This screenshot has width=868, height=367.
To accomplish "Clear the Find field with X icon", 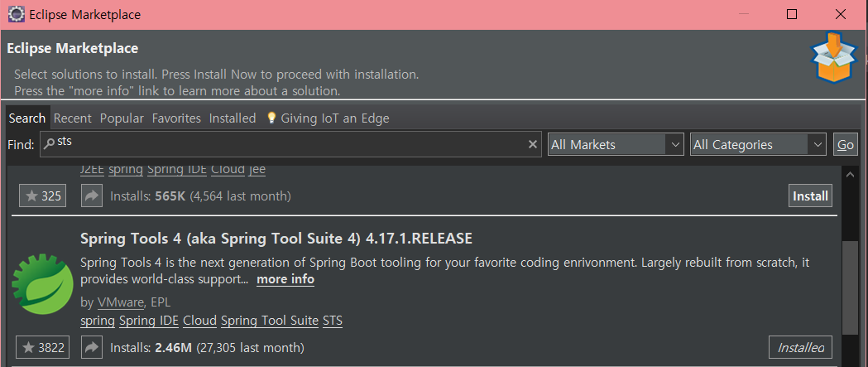I will tap(533, 145).
